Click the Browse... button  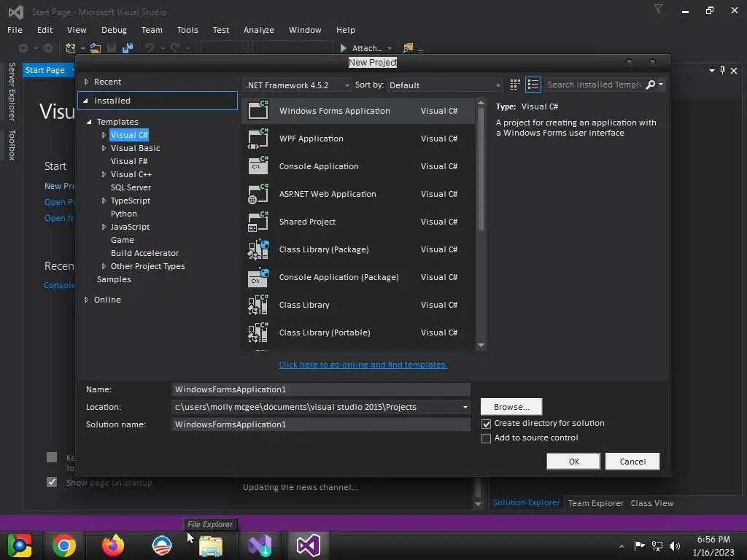511,407
